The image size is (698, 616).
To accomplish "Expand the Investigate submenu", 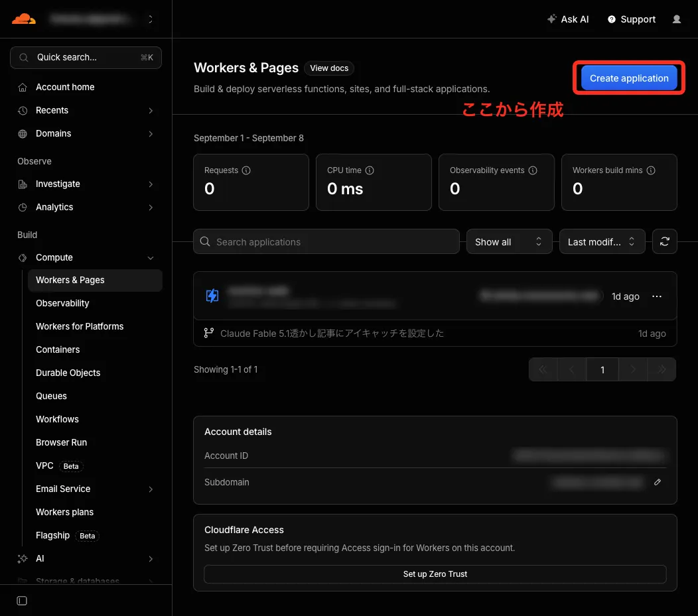I will [151, 184].
